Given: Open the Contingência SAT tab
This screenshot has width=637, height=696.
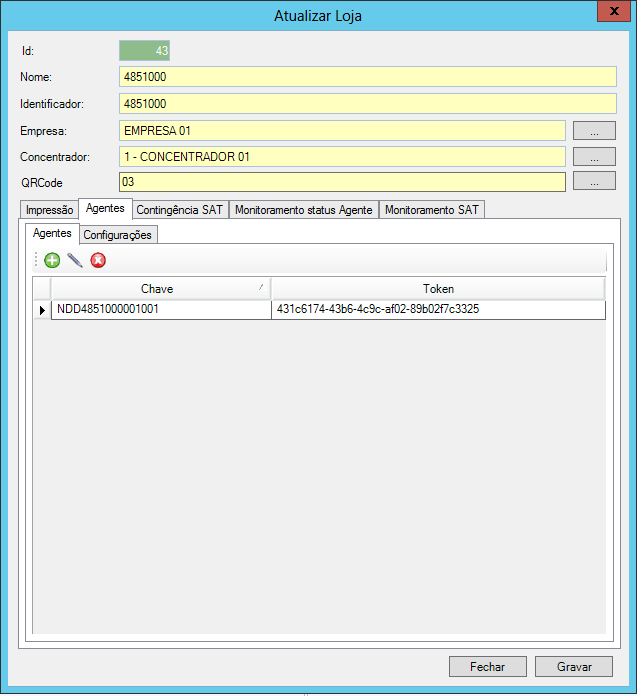Looking at the screenshot, I should point(180,210).
